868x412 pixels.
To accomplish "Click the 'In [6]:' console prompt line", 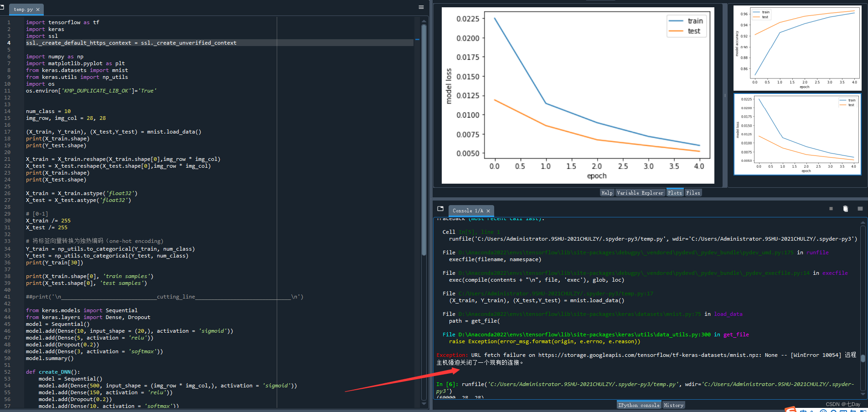I will tap(645, 387).
